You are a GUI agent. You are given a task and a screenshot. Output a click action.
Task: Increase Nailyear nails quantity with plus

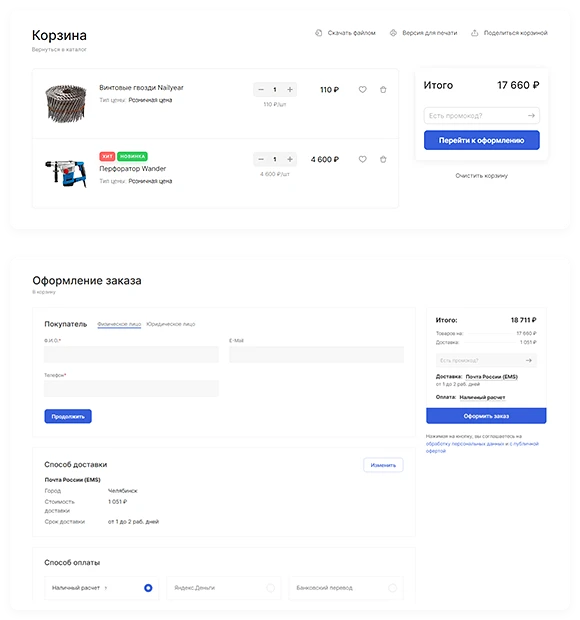(290, 90)
